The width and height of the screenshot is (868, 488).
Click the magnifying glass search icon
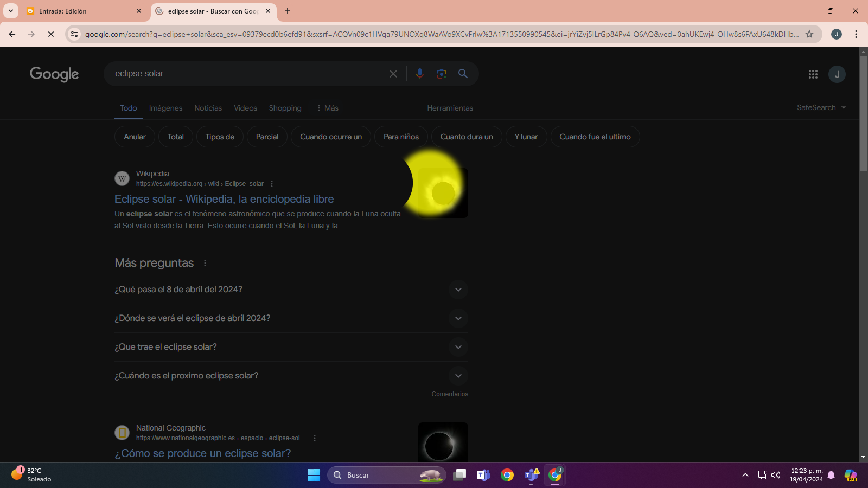(463, 74)
